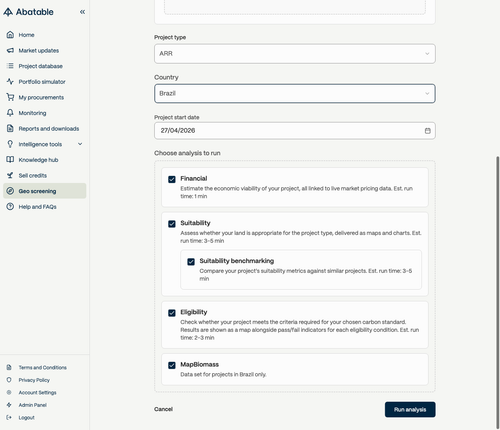
Task: Click the Eligibility option title text
Action: tap(194, 312)
